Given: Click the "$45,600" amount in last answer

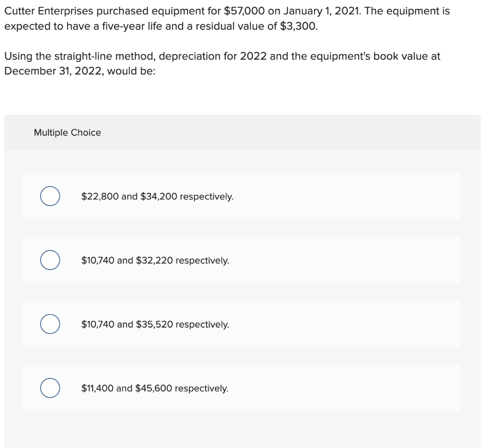Looking at the screenshot, I should point(154,388).
